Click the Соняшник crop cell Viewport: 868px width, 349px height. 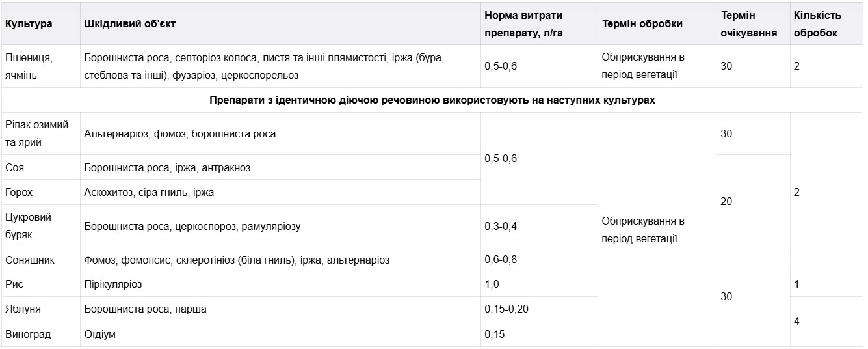tap(30, 260)
